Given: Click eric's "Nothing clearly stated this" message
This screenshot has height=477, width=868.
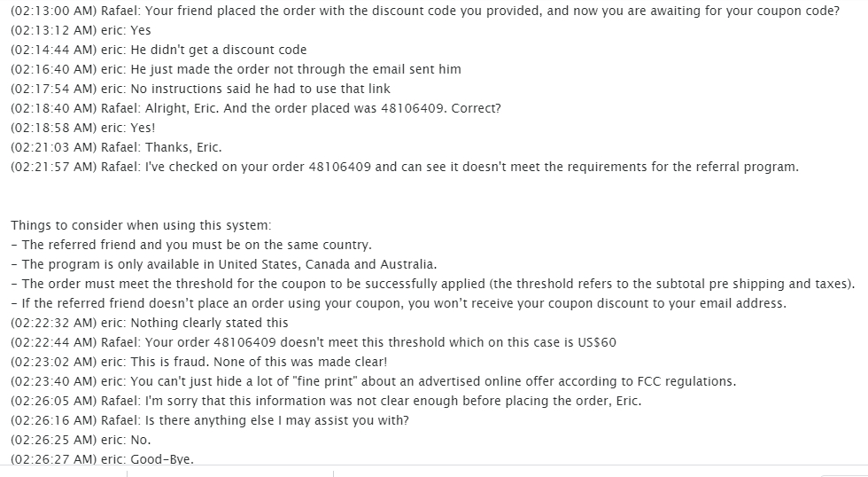Looking at the screenshot, I should point(150,323).
